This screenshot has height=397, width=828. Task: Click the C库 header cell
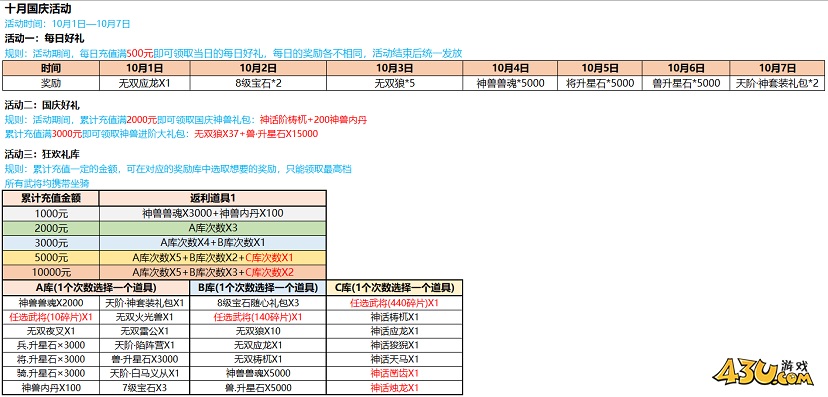tap(394, 288)
